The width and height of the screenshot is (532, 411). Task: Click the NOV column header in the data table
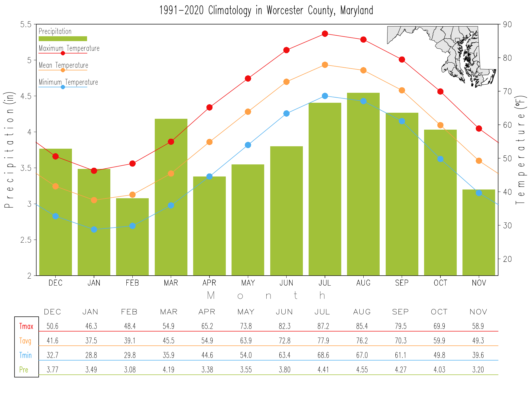click(478, 312)
